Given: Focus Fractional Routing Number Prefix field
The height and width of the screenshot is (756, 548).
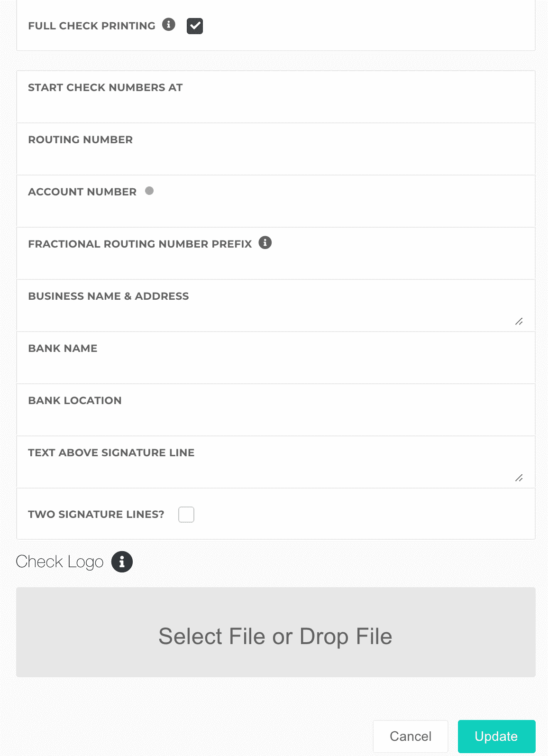Looking at the screenshot, I should click(x=275, y=264).
